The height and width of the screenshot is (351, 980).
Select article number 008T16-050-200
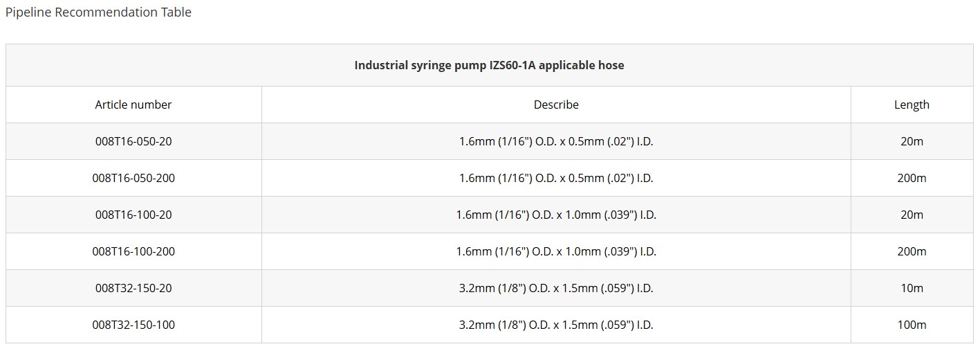click(133, 178)
